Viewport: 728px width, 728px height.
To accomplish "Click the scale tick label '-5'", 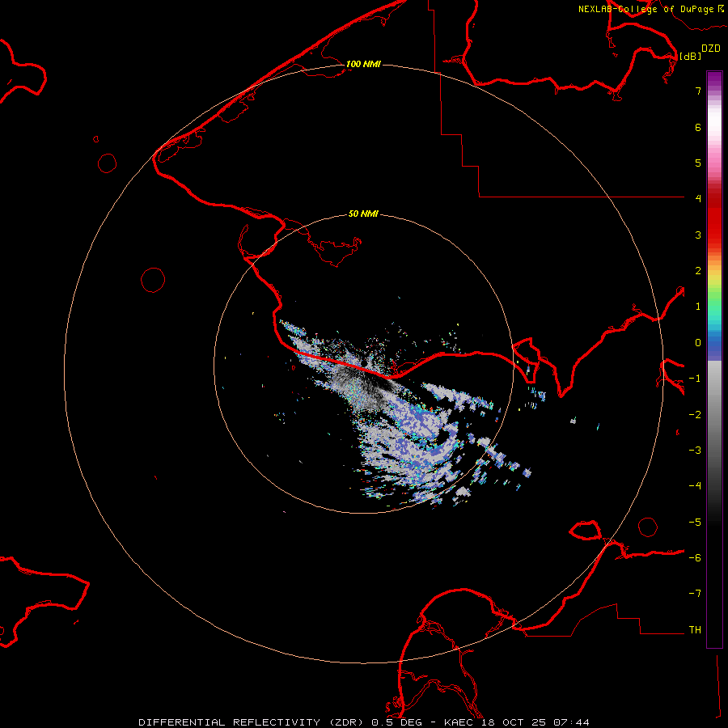I will pos(695,522).
